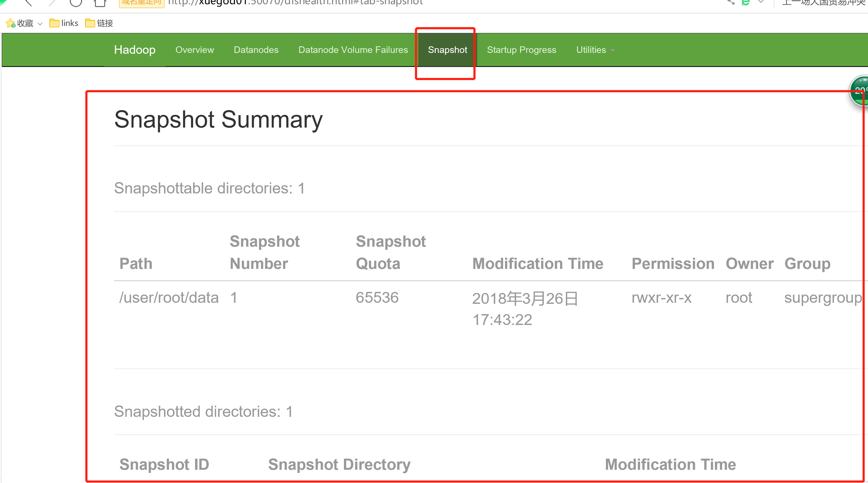The image size is (868, 483).
Task: Open the Datanode Volume Failures tab
Action: (x=353, y=50)
